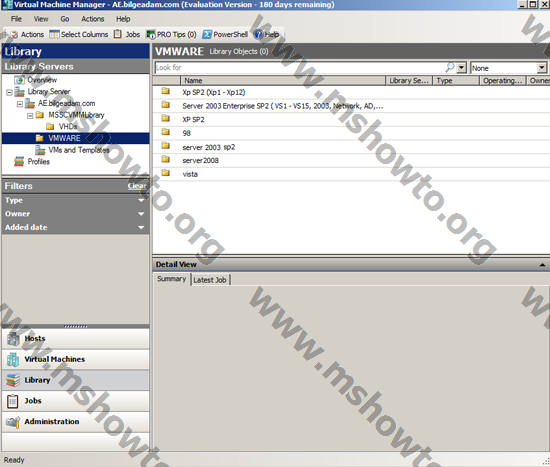This screenshot has width=550, height=467.
Task: Collapse the Detail View panel
Action: coord(542,265)
